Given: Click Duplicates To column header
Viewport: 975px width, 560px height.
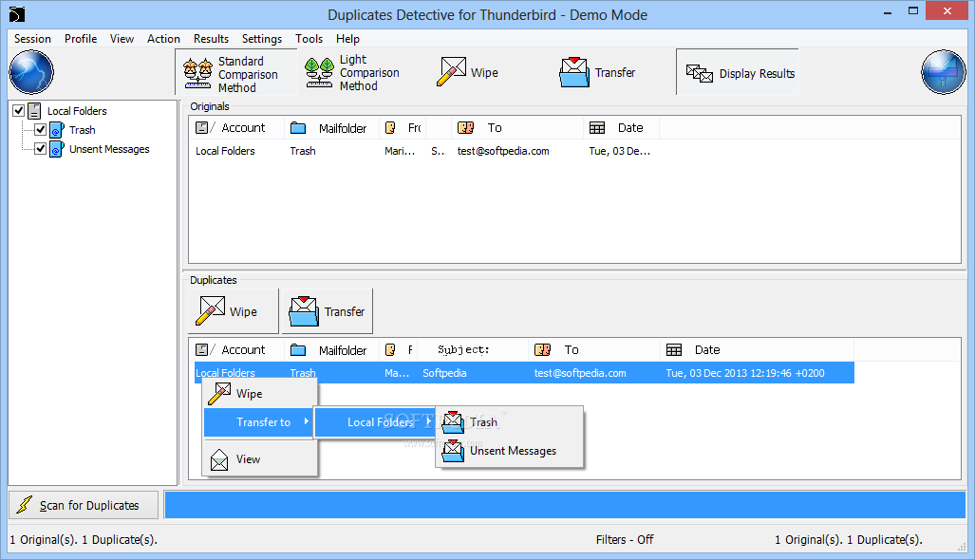Looking at the screenshot, I should pos(594,350).
